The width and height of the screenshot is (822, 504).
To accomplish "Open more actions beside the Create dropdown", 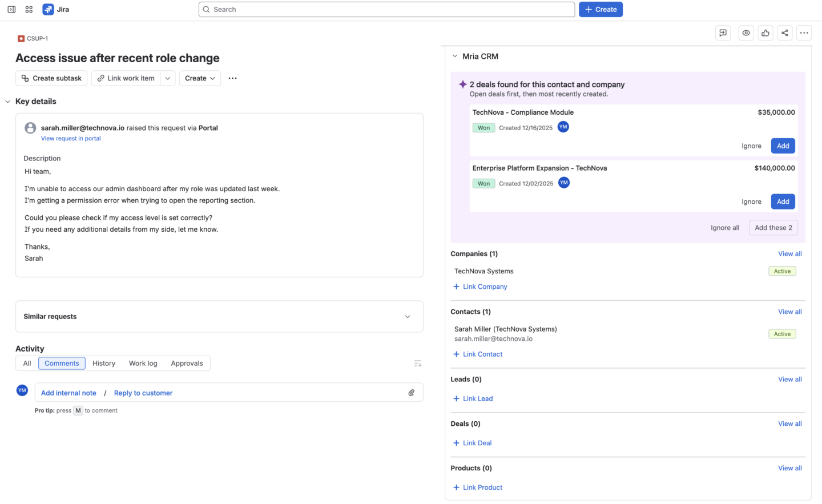I will [233, 78].
